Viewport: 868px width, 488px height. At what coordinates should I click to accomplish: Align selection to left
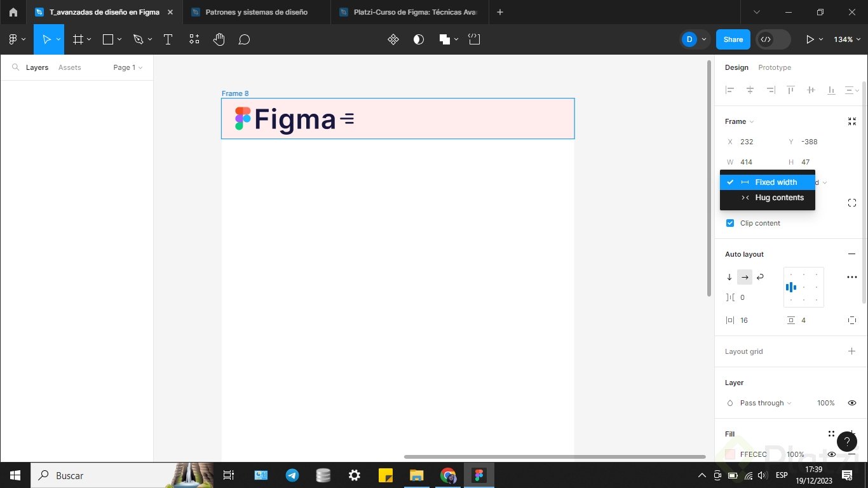click(730, 90)
